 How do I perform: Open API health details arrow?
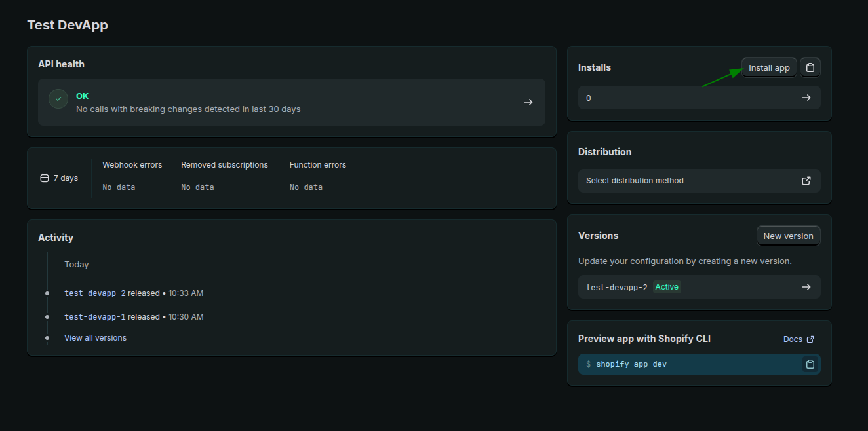pyautogui.click(x=528, y=102)
